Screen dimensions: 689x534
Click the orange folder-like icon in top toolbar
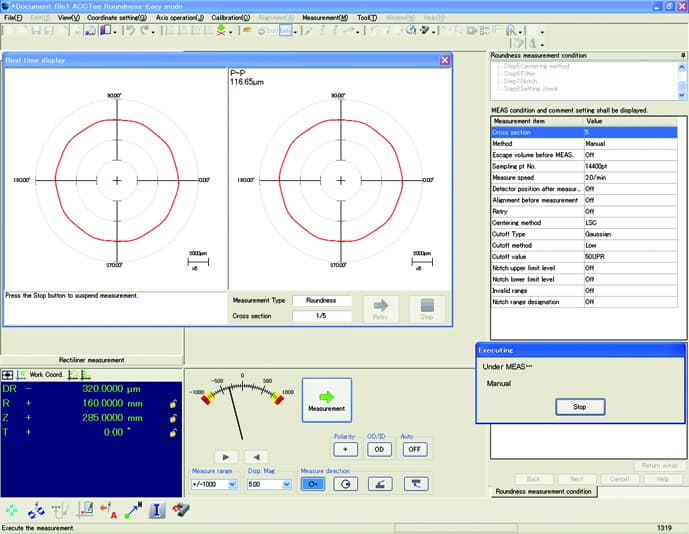click(247, 30)
